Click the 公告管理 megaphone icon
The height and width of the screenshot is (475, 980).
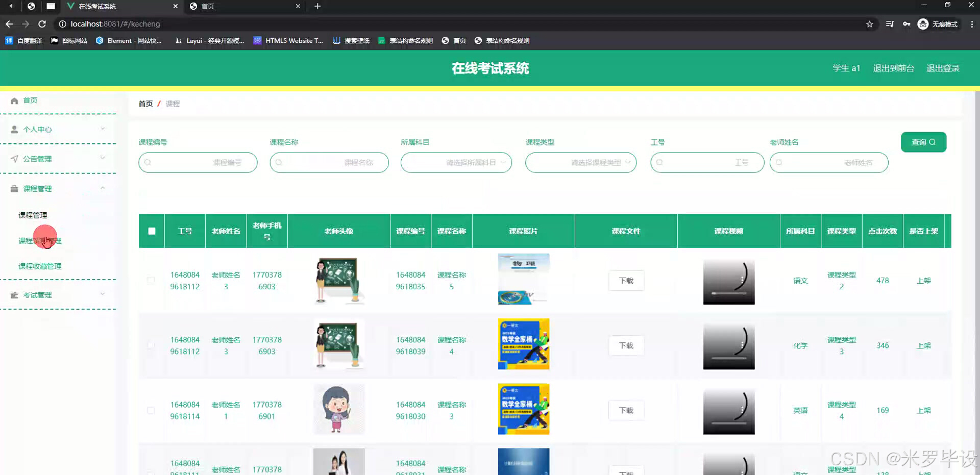[14, 159]
